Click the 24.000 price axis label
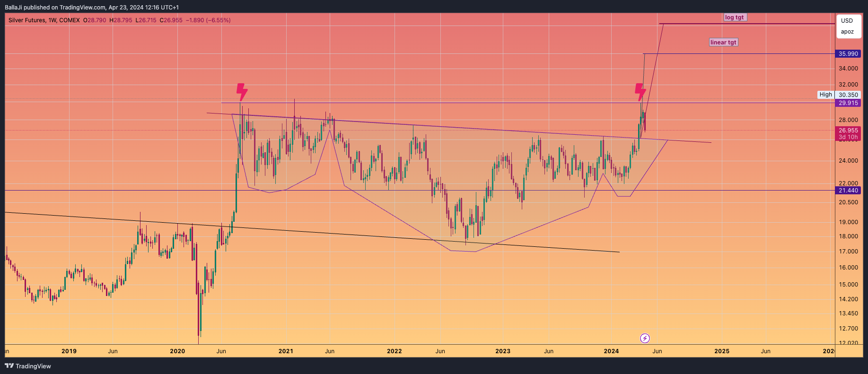 (848, 161)
